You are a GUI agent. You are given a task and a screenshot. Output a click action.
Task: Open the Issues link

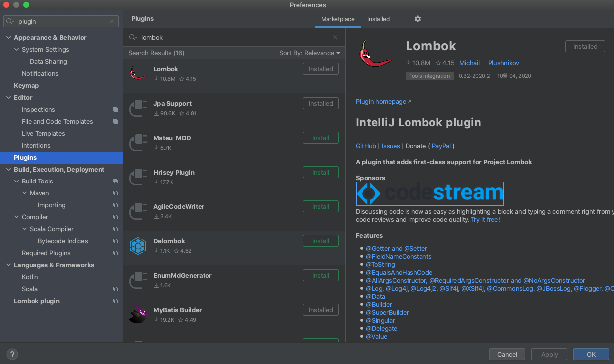click(x=391, y=146)
